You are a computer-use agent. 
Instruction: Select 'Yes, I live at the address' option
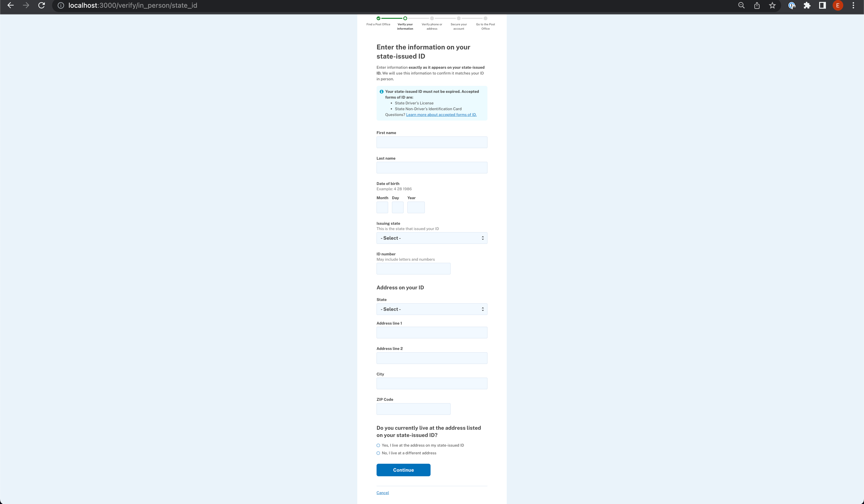[378, 445]
